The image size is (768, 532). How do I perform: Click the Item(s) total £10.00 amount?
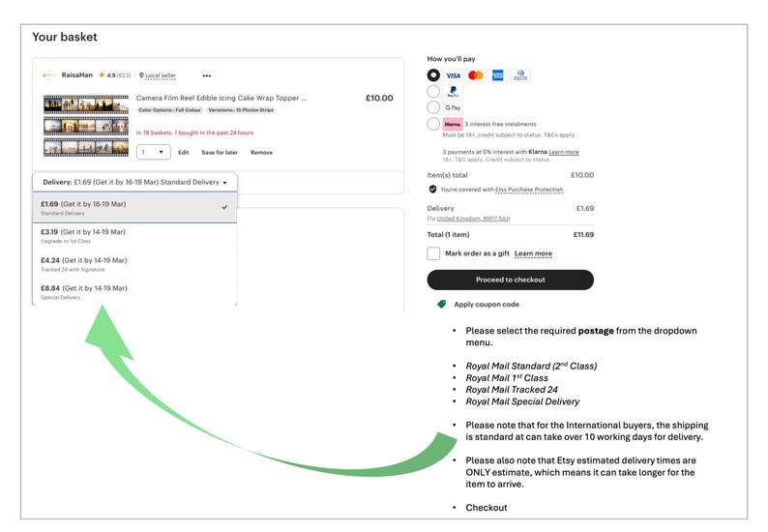(582, 175)
